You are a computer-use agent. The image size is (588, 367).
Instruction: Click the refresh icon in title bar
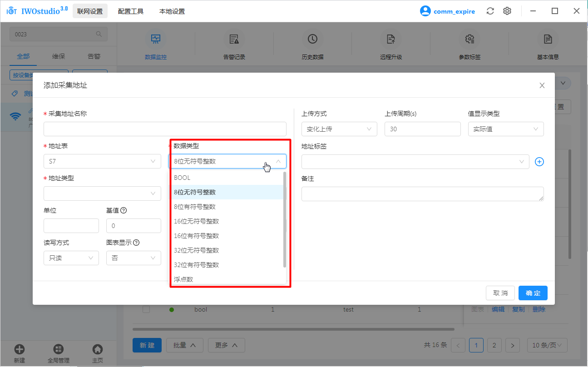490,11
